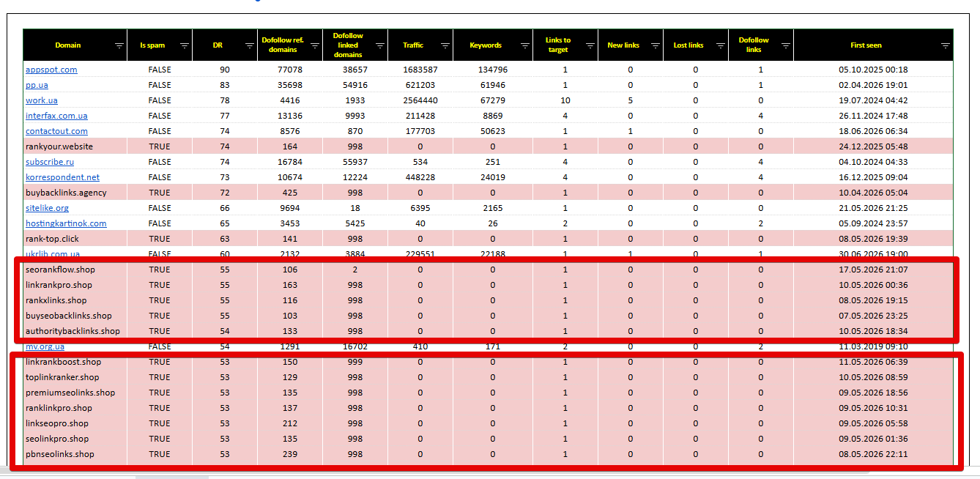
Task: Open the DR column filter icon
Action: pos(250,45)
